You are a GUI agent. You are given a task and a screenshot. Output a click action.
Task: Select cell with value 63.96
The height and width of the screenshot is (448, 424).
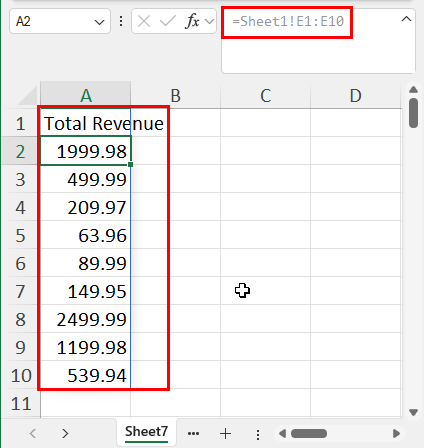point(86,235)
